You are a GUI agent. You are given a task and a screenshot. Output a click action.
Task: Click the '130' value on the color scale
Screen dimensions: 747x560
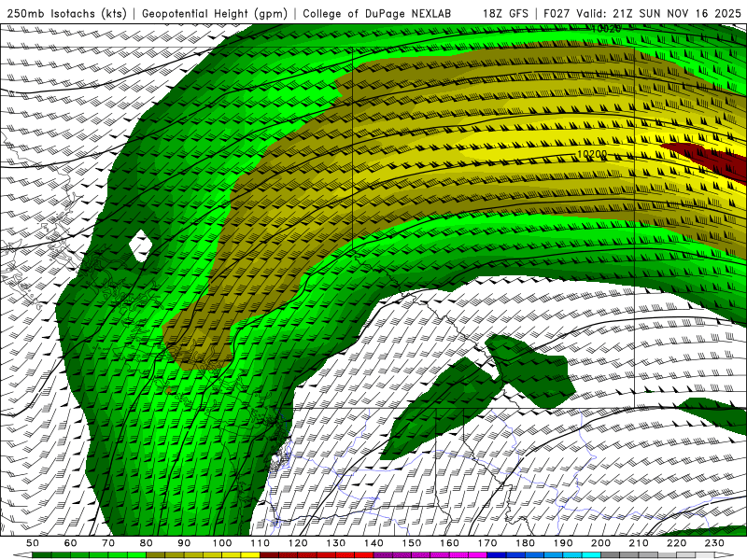coord(336,543)
